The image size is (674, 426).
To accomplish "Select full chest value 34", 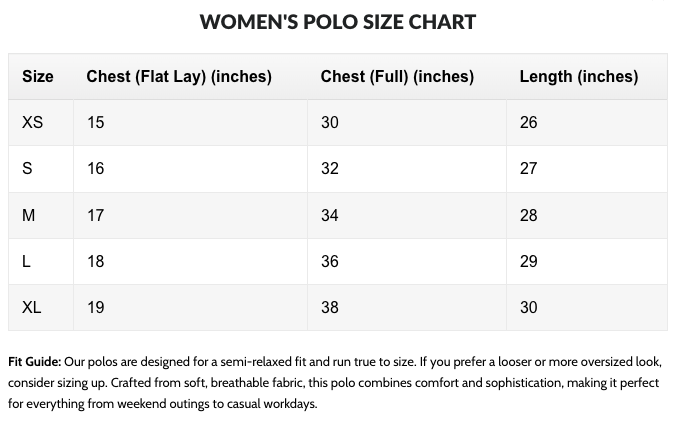I will [330, 215].
